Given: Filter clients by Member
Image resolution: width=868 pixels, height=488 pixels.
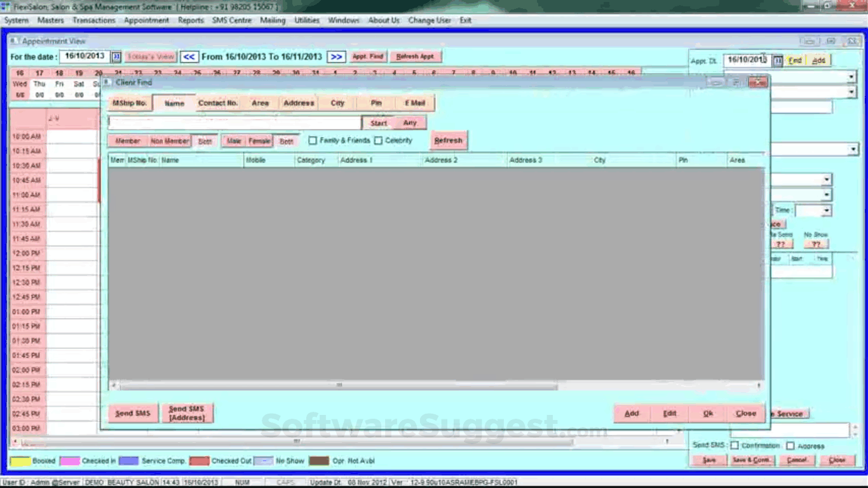Looking at the screenshot, I should [x=128, y=141].
